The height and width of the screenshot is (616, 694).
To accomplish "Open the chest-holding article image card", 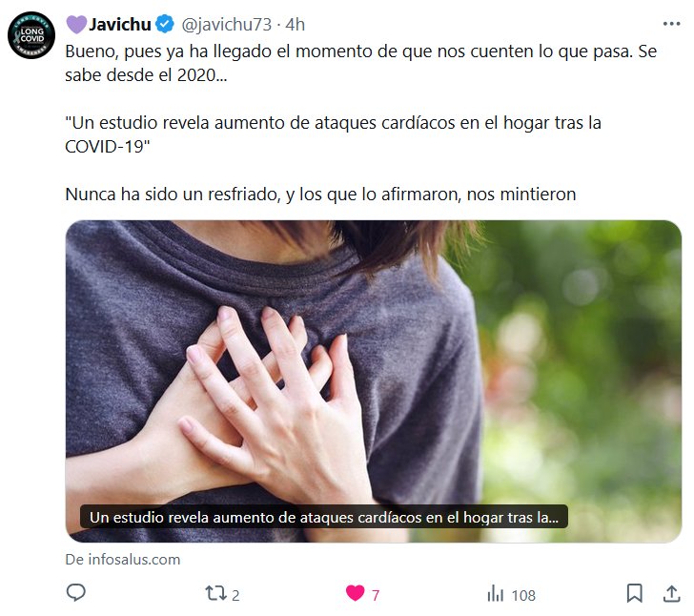I will (374, 381).
